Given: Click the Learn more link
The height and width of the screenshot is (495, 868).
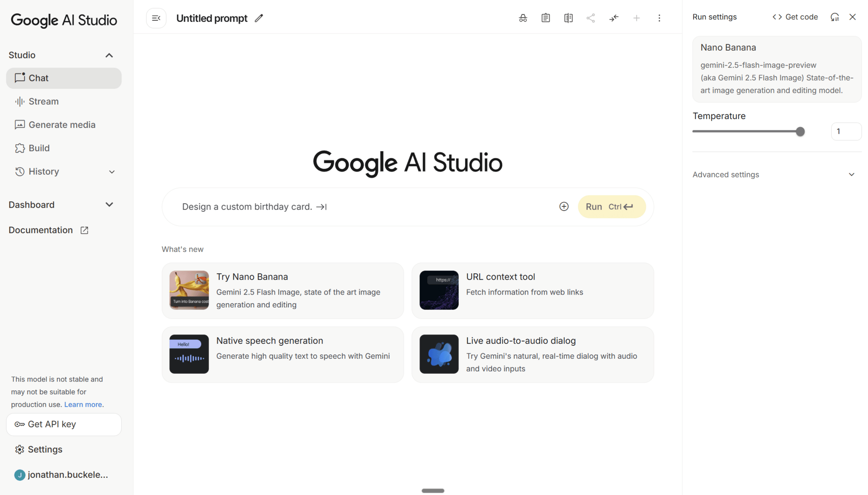Looking at the screenshot, I should (83, 405).
